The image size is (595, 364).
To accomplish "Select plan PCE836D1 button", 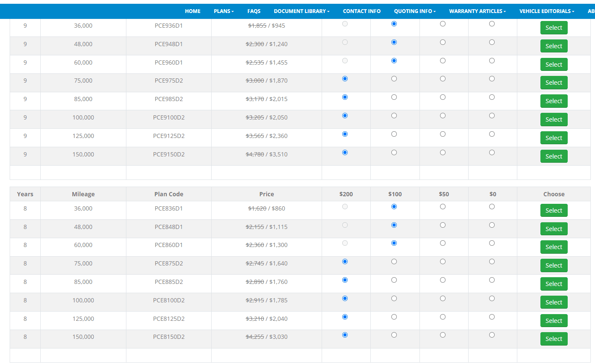I will pyautogui.click(x=554, y=211).
